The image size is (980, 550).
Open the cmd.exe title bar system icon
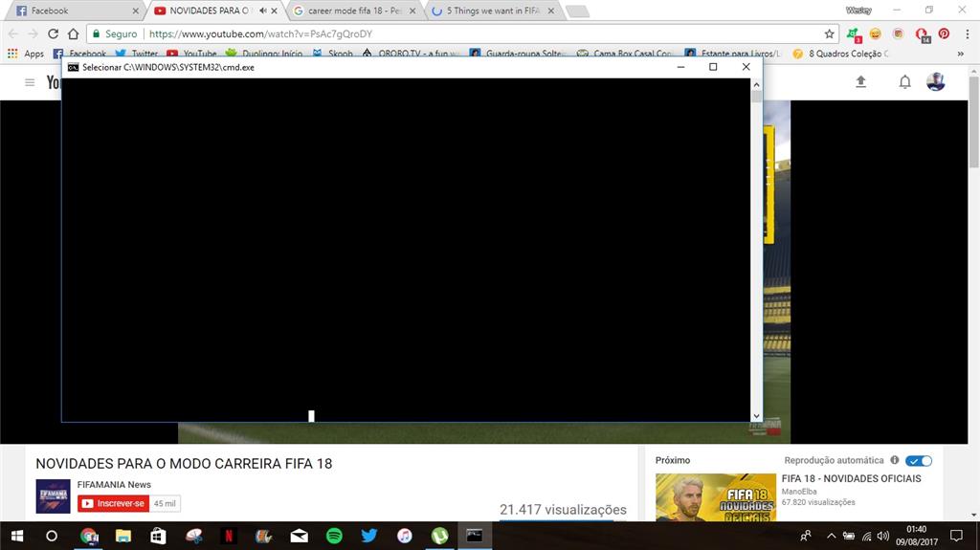73,67
